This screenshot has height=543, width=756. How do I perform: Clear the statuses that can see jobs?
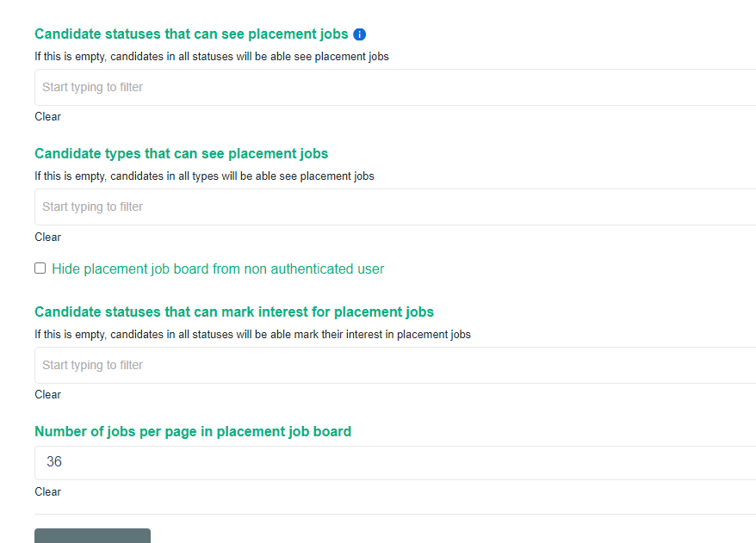[48, 116]
